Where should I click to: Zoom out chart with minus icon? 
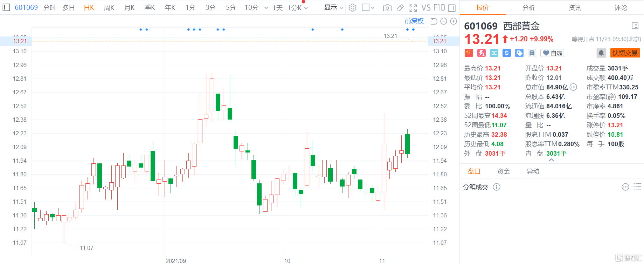pos(444,21)
